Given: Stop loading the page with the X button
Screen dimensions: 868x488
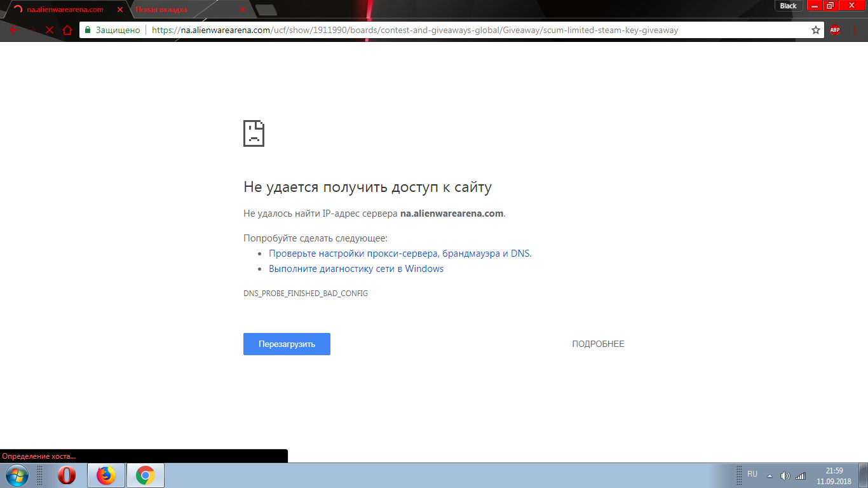Looking at the screenshot, I should coord(50,30).
